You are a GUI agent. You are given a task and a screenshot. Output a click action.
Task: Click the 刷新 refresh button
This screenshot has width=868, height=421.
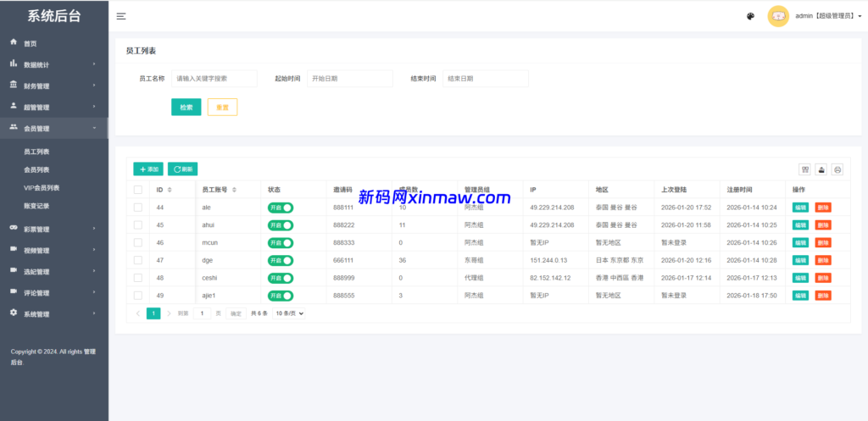pos(183,169)
